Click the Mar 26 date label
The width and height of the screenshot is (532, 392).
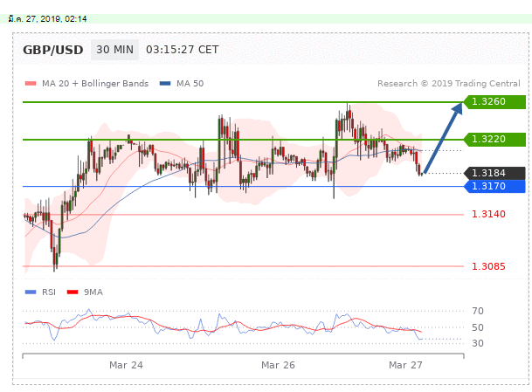pos(278,365)
